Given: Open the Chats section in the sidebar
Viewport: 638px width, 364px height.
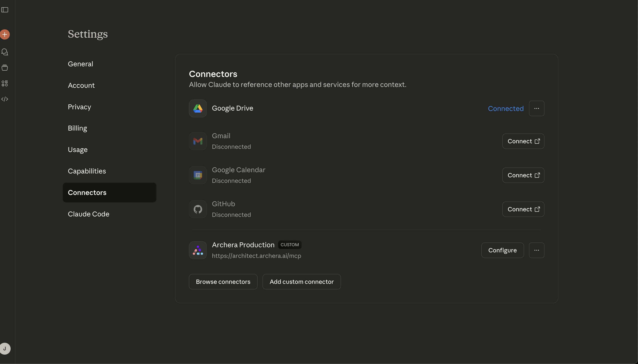Looking at the screenshot, I should pyautogui.click(x=4, y=52).
